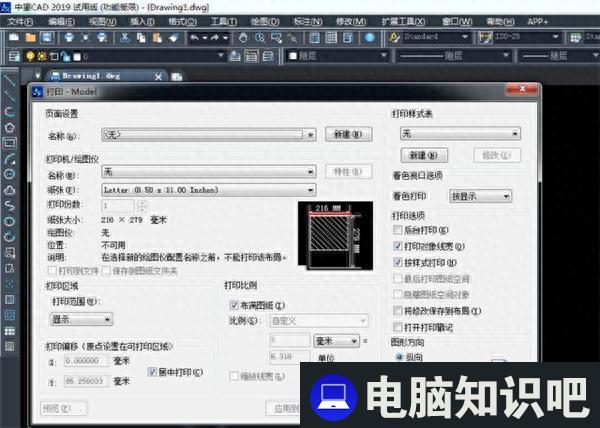Open the Layer Properties Manager icon
600x428 pixels.
click(14, 57)
